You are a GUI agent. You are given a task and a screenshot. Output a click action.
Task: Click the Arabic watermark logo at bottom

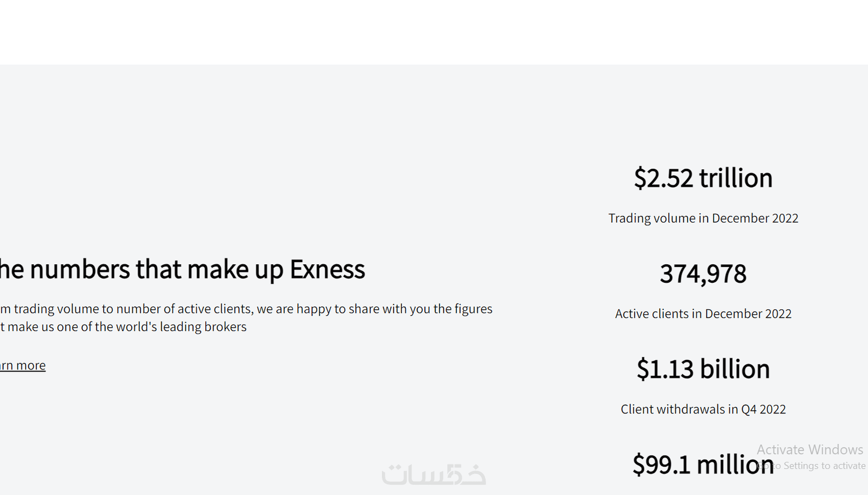[433, 474]
